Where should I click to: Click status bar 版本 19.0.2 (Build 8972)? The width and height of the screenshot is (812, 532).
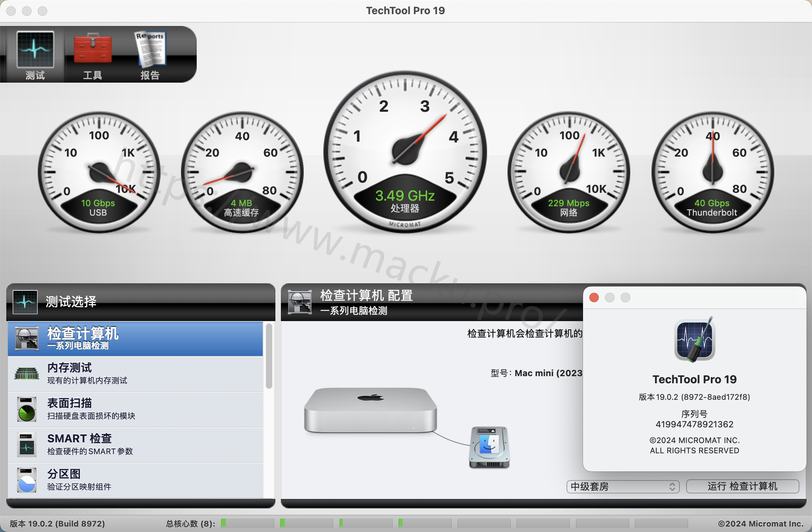tap(57, 524)
